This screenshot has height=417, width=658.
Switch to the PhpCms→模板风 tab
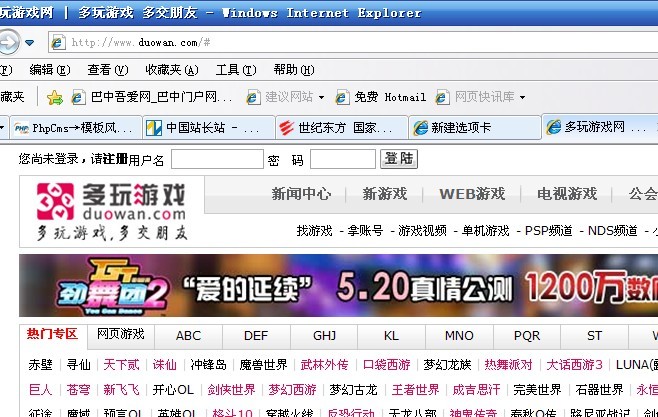point(76,128)
